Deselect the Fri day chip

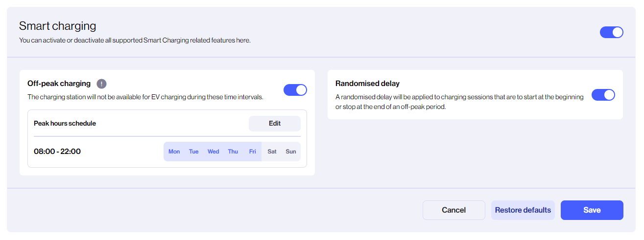pyautogui.click(x=252, y=152)
